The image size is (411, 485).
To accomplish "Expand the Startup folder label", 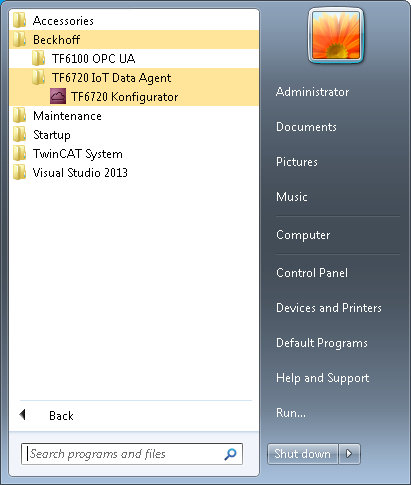I will [52, 135].
